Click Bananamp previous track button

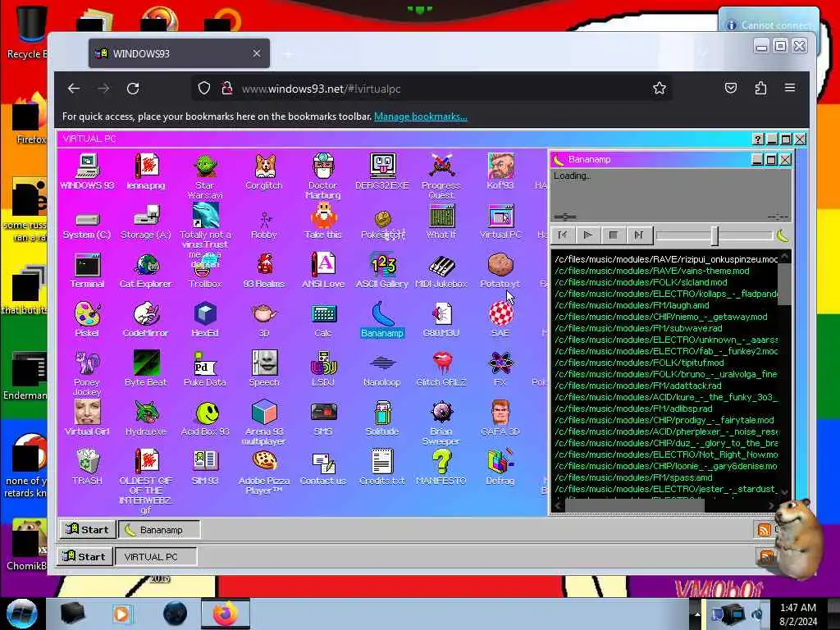click(x=563, y=235)
